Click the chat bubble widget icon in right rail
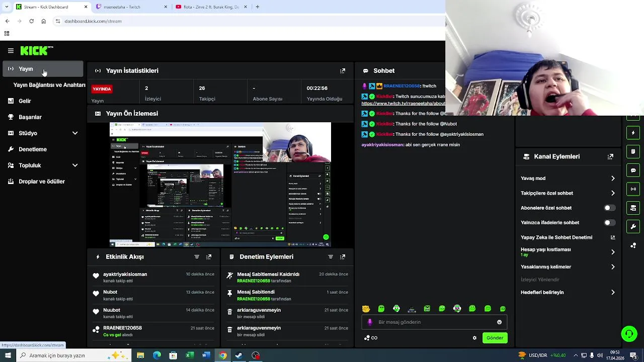Screen dimensions: 644x362 click(633, 170)
